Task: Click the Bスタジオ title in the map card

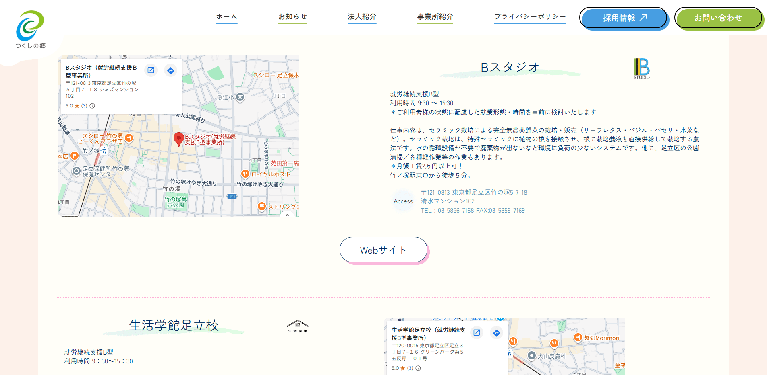Action: click(101, 72)
